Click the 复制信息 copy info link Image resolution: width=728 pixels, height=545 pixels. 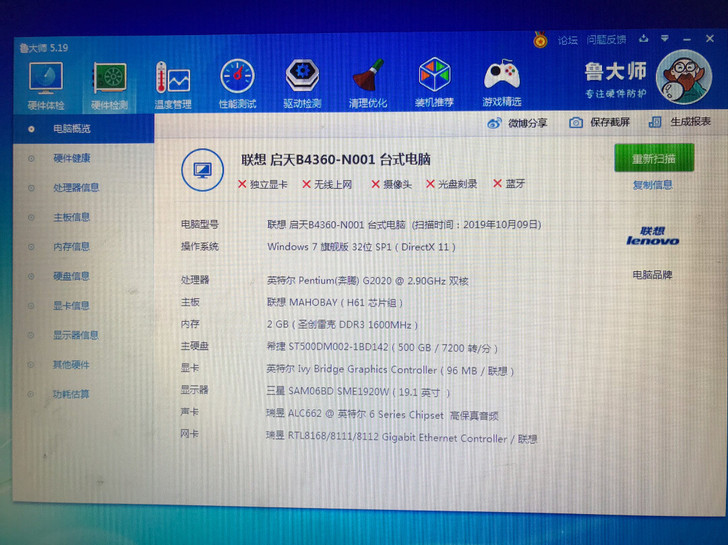tap(653, 185)
